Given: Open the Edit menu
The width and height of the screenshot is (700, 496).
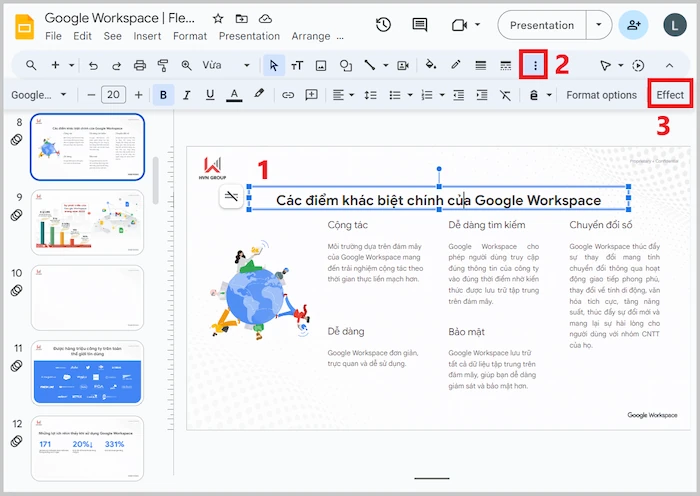Looking at the screenshot, I should (x=82, y=36).
